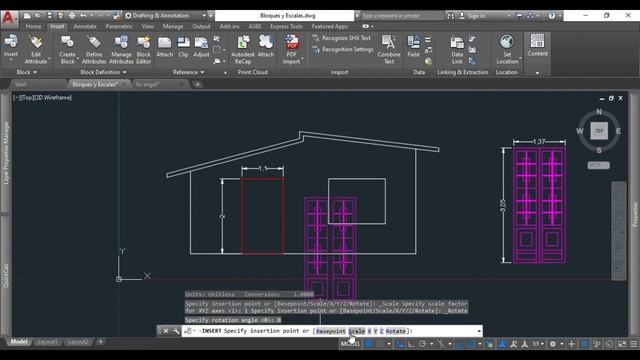The image size is (640, 360).
Task: Open the Parametric ribbon tab
Action: (x=119, y=27)
